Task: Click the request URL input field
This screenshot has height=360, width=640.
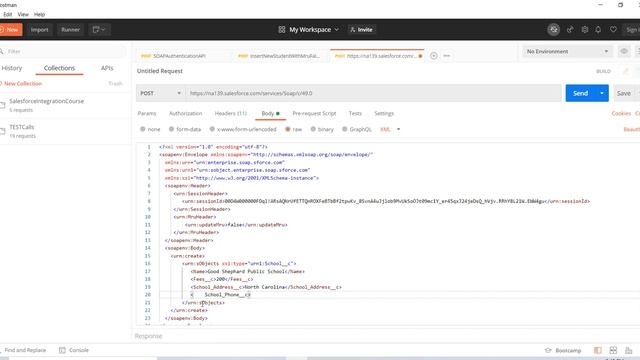Action: [373, 93]
